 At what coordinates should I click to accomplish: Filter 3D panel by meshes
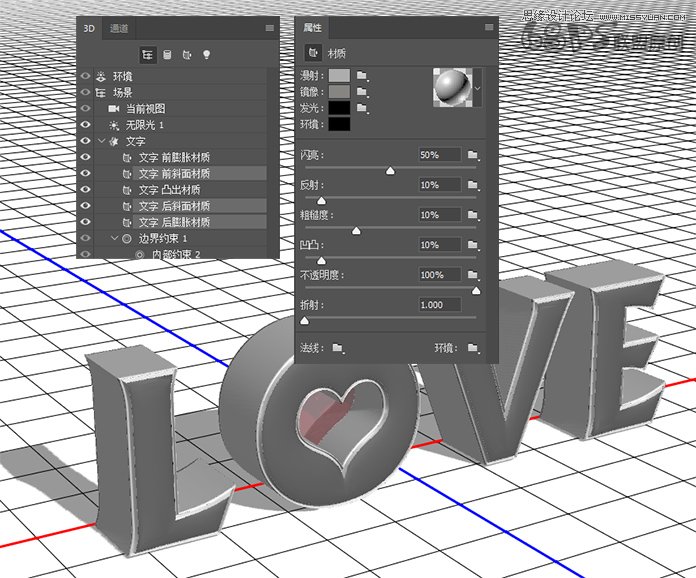click(167, 55)
